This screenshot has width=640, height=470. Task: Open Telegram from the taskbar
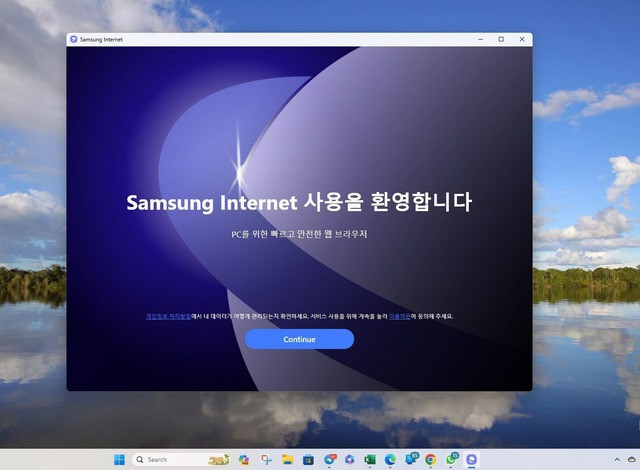coord(329,460)
